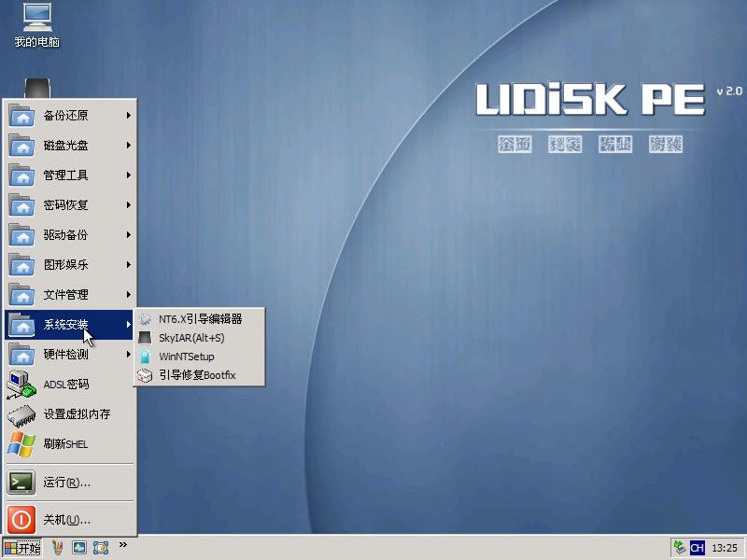Click the ADSL密码 computer-and-phone icon
747x560 pixels.
[21, 385]
